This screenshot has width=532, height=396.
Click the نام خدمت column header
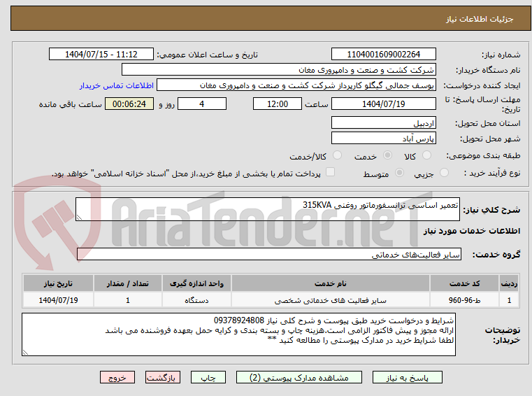(x=331, y=283)
